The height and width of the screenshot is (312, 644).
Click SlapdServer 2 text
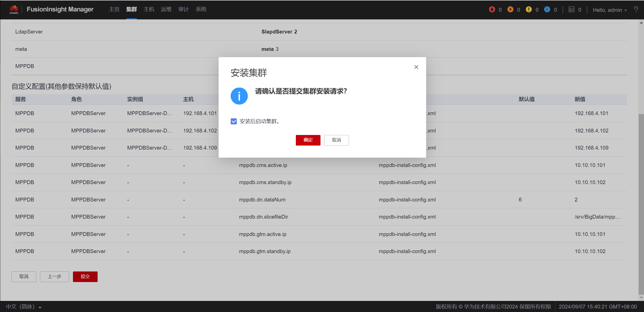pyautogui.click(x=279, y=32)
